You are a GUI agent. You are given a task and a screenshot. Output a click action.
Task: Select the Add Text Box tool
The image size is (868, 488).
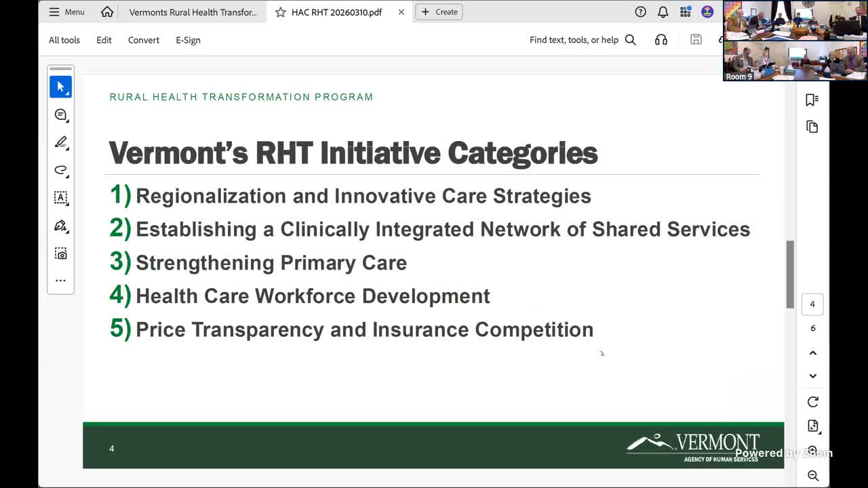(x=60, y=197)
